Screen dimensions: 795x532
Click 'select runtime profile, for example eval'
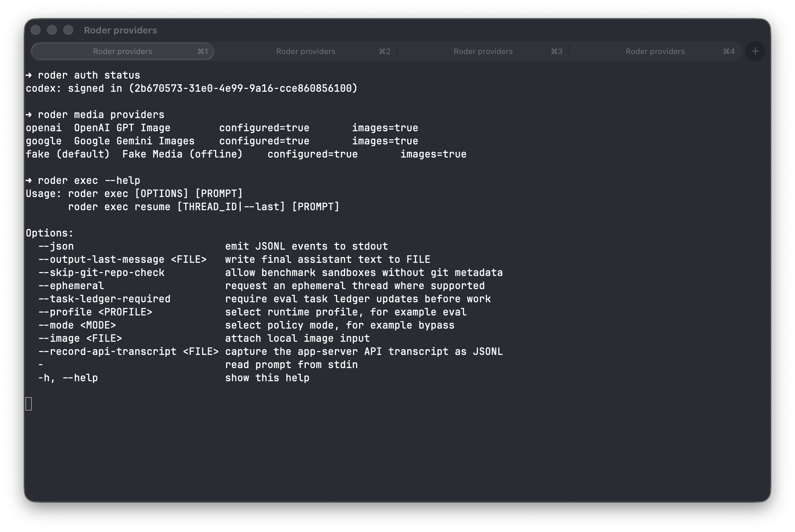(346, 312)
